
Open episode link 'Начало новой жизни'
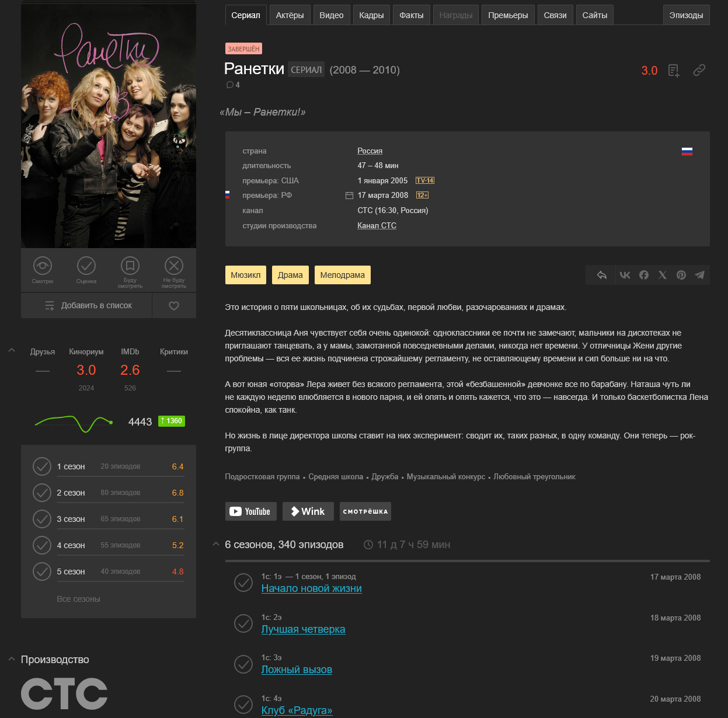(x=312, y=588)
